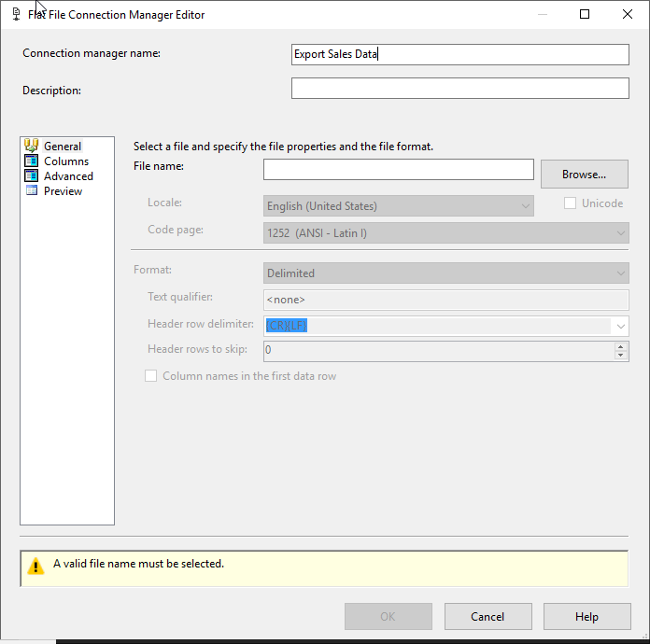Viewport: 650px width, 644px height.
Task: Close the Flat File Connection Manager Editor
Action: (x=628, y=15)
